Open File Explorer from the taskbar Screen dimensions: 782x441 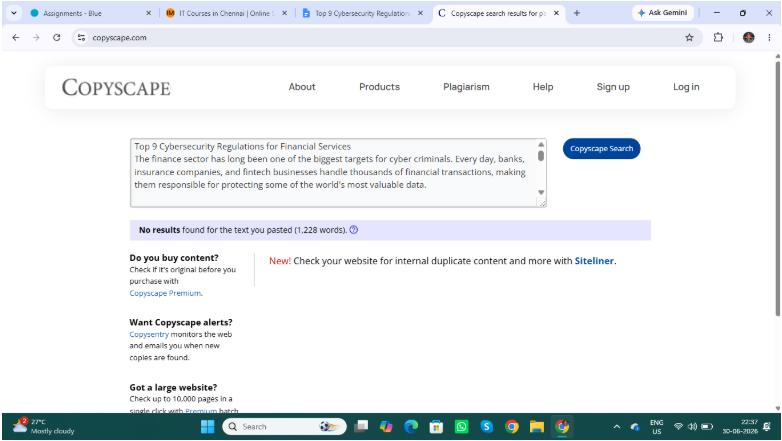point(537,427)
